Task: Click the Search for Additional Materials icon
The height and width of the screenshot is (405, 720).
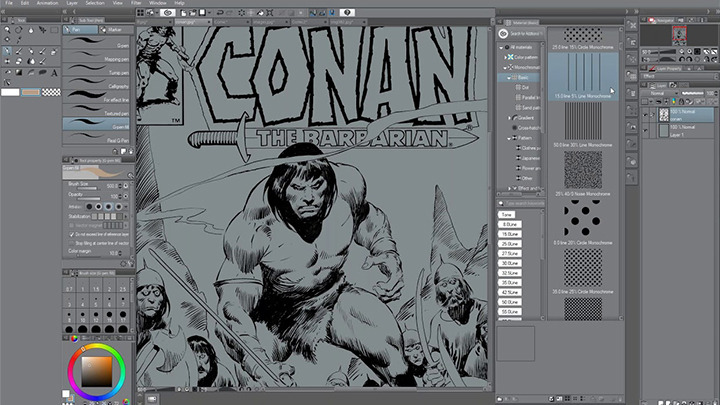Action: click(x=502, y=33)
